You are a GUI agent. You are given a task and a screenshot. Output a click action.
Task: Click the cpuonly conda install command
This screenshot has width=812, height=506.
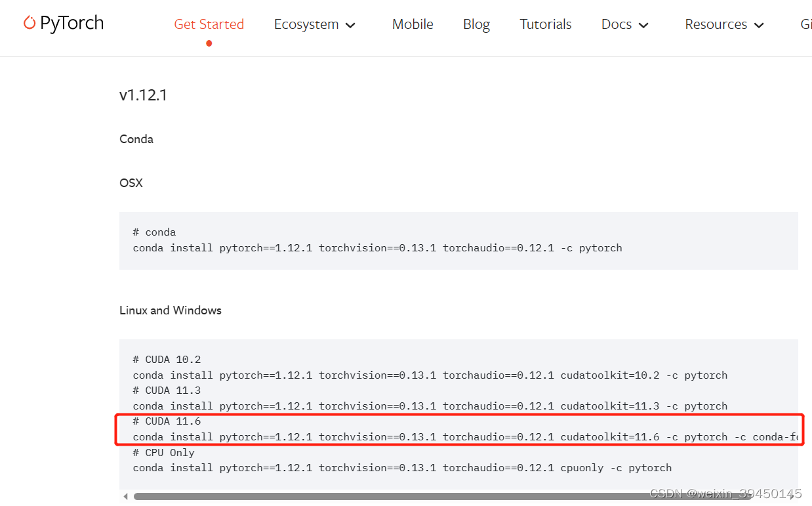click(x=402, y=468)
